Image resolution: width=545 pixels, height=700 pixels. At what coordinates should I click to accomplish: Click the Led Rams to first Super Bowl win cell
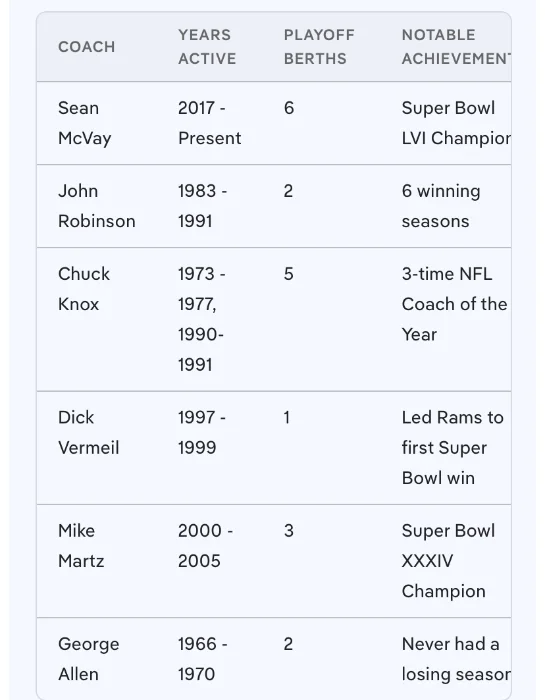453,448
